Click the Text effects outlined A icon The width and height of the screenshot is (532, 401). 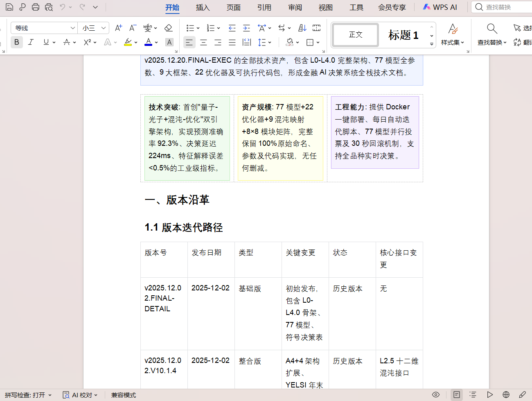point(107,42)
